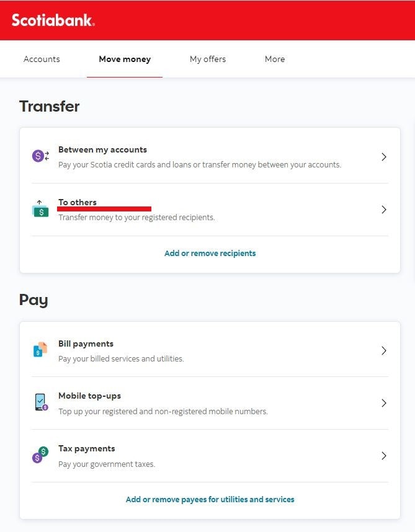The image size is (415, 532).
Task: Open the Accounts tab
Action: coord(42,59)
